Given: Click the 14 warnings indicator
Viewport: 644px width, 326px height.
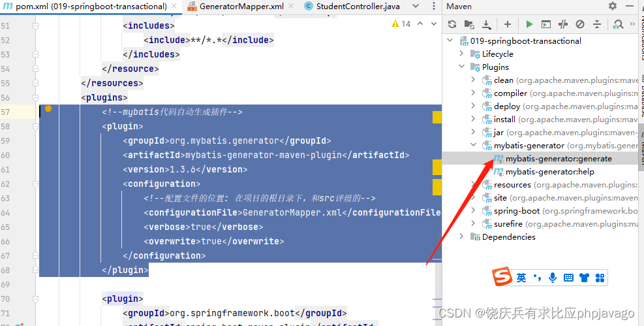Looking at the screenshot, I should (x=401, y=24).
